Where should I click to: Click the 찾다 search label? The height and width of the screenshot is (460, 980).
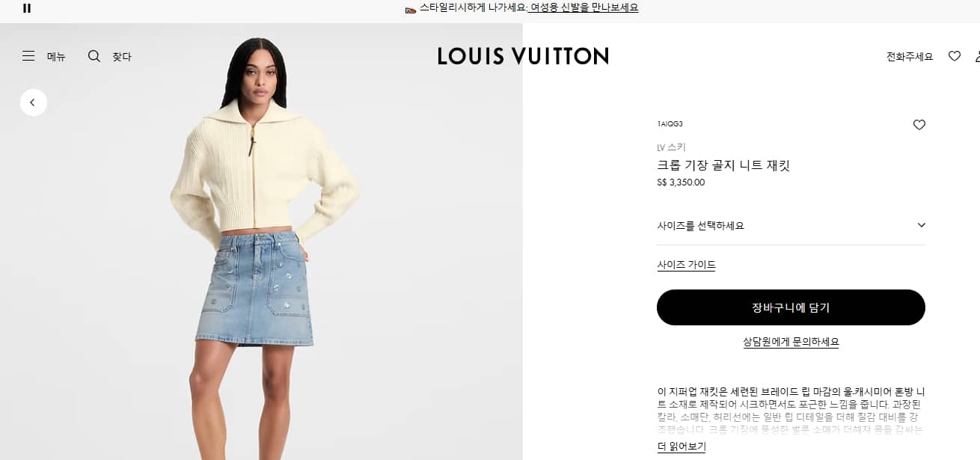tap(122, 57)
